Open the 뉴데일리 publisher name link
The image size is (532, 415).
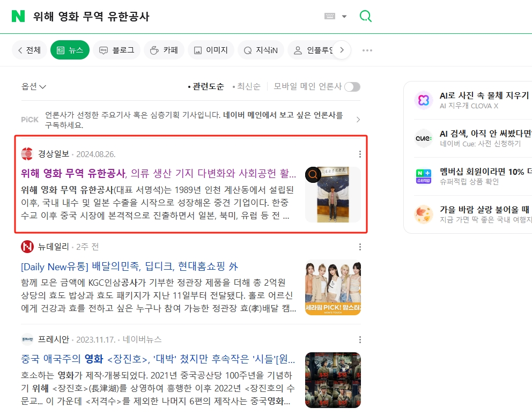(x=53, y=247)
